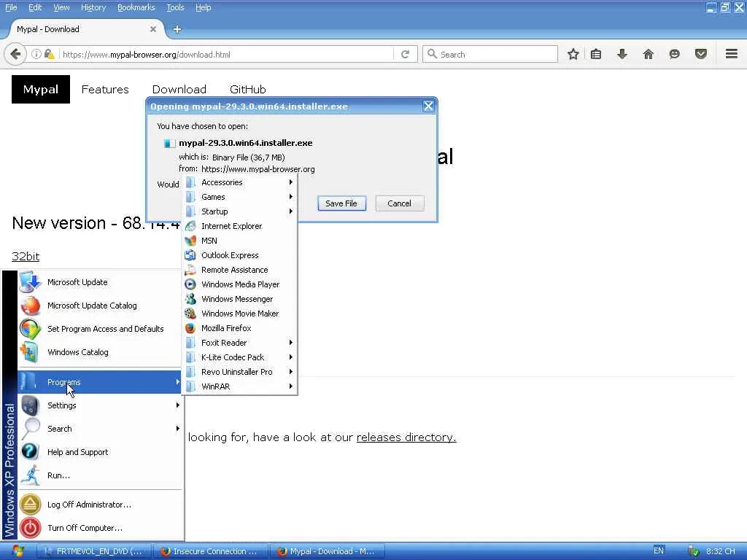
Task: Open Help and Support
Action: click(100, 452)
